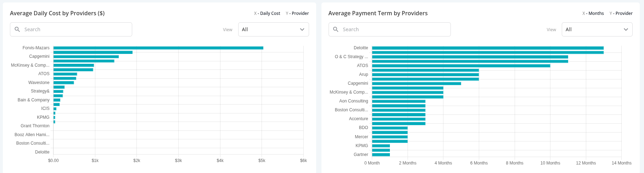644x173 pixels.
Task: Click KPMG label in Daily Cost chart
Action: [x=43, y=117]
